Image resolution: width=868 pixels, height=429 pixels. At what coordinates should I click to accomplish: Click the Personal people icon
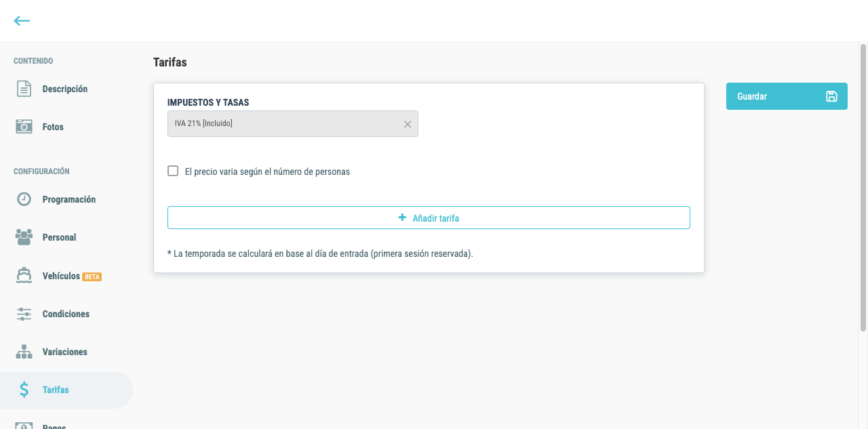pos(24,237)
